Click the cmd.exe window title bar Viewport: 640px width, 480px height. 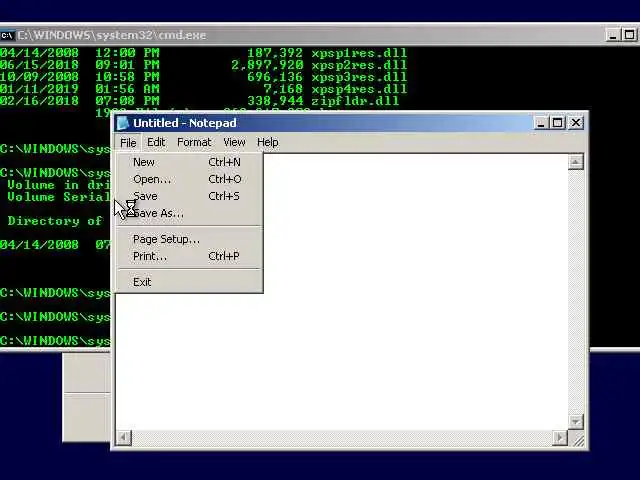tap(320, 35)
